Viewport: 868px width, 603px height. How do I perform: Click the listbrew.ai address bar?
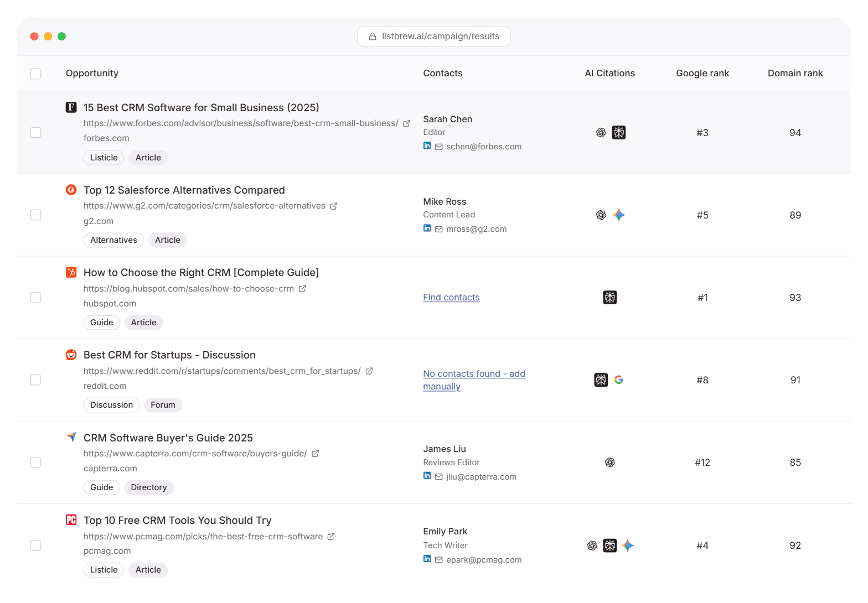pyautogui.click(x=434, y=37)
